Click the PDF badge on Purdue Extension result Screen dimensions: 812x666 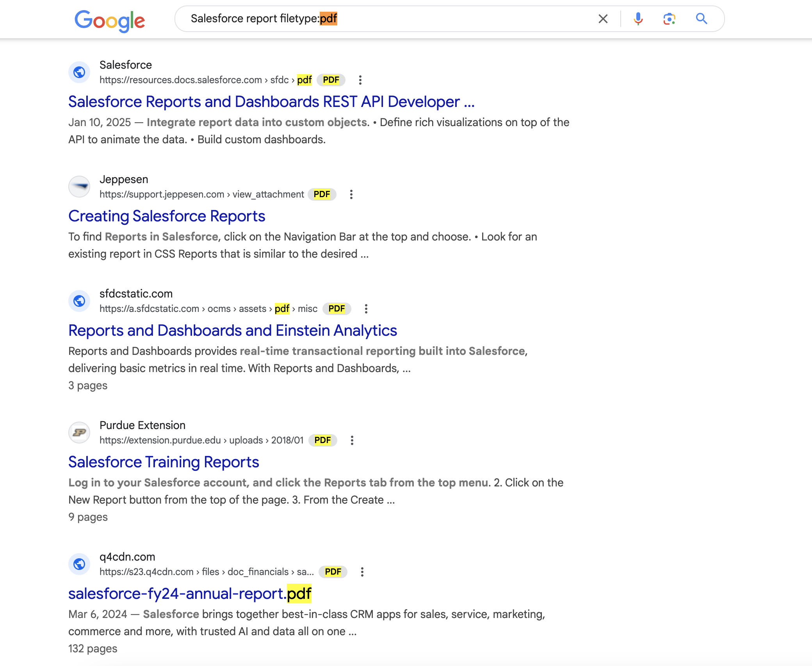323,440
